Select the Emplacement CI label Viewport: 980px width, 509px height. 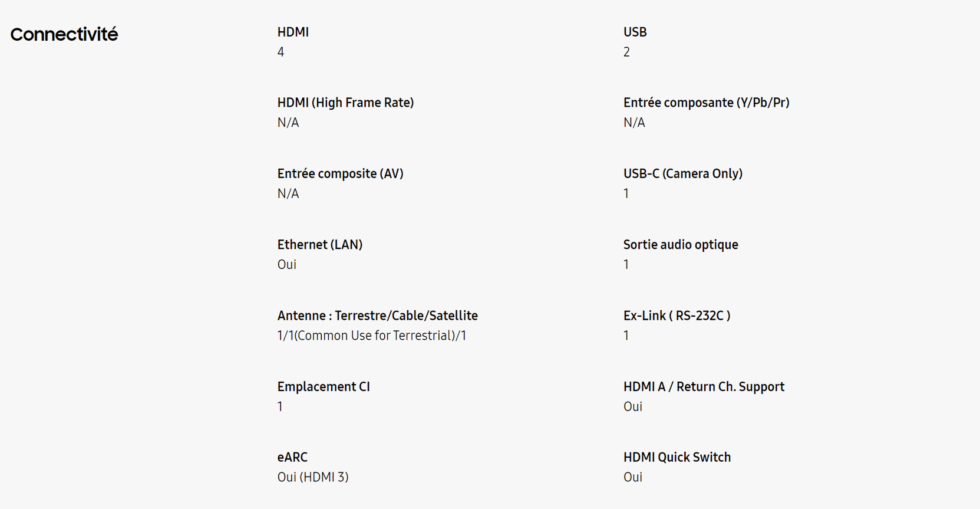click(324, 386)
